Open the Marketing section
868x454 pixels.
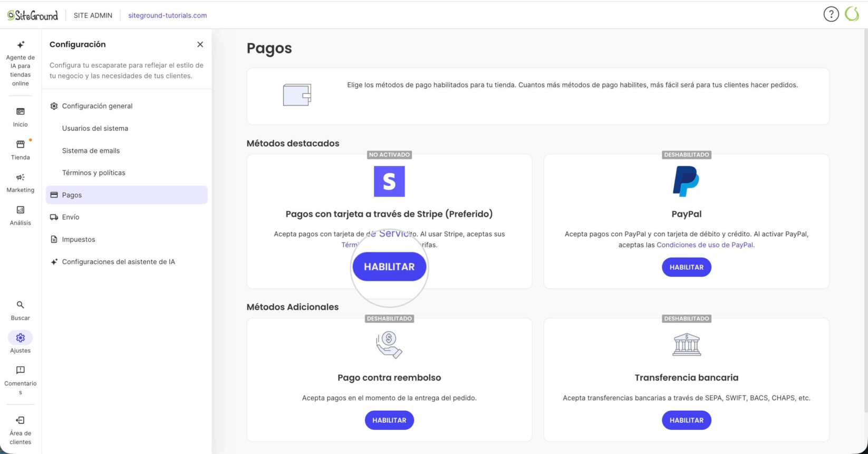pos(21,183)
